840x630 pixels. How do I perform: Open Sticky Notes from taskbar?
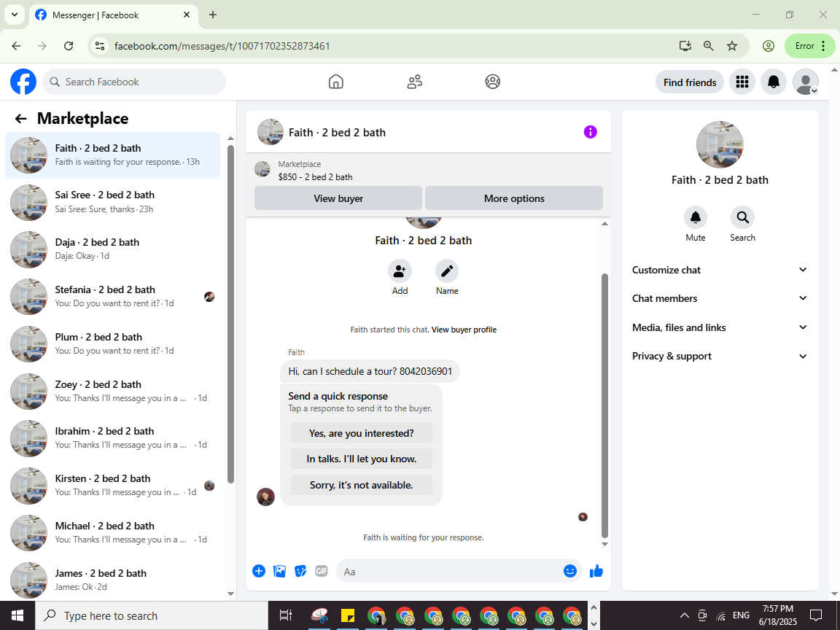(349, 615)
